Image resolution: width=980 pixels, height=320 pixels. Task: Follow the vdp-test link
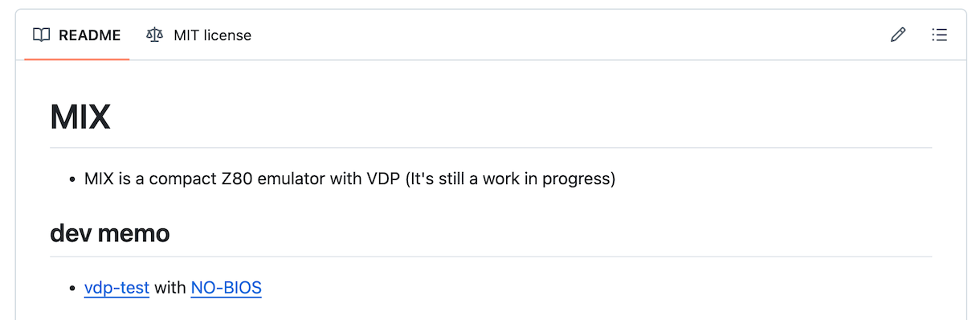click(116, 287)
